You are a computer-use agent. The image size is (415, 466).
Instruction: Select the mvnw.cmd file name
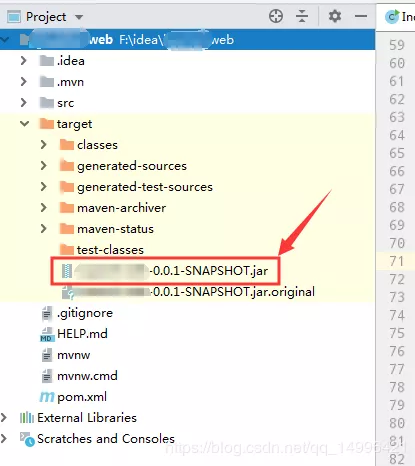pyautogui.click(x=87, y=376)
